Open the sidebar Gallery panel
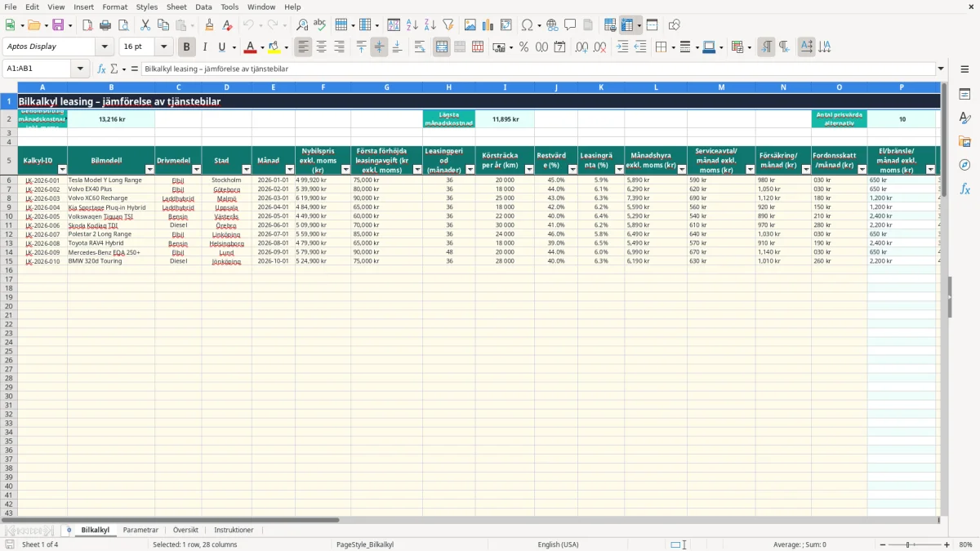The width and height of the screenshot is (980, 551). (x=964, y=141)
